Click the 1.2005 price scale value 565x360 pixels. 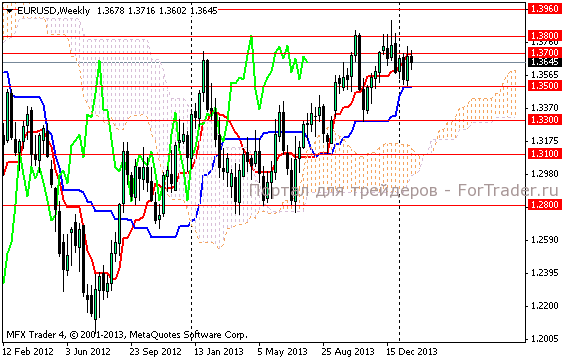(545, 339)
